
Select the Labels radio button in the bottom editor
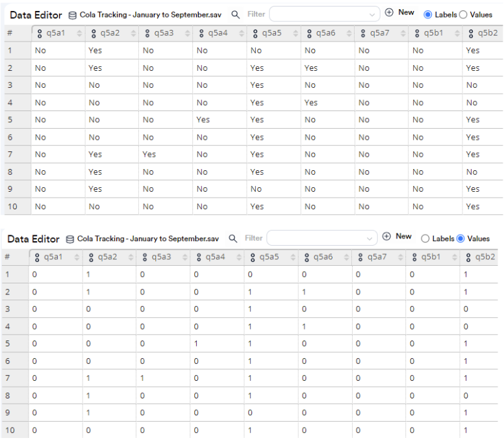tap(425, 239)
